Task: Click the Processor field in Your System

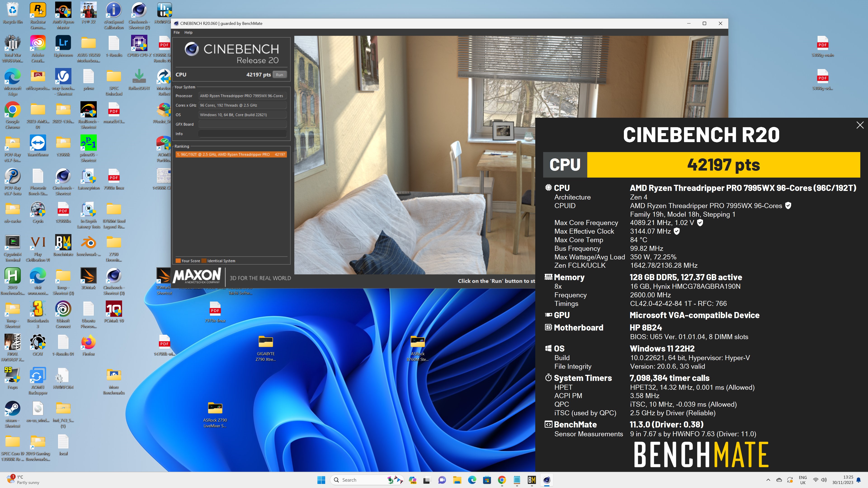Action: click(242, 96)
